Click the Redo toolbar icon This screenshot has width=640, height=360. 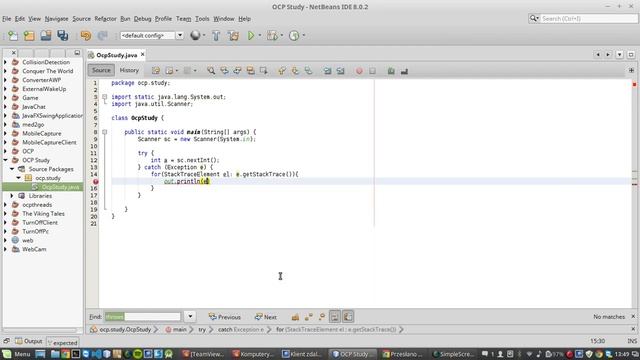click(102, 36)
